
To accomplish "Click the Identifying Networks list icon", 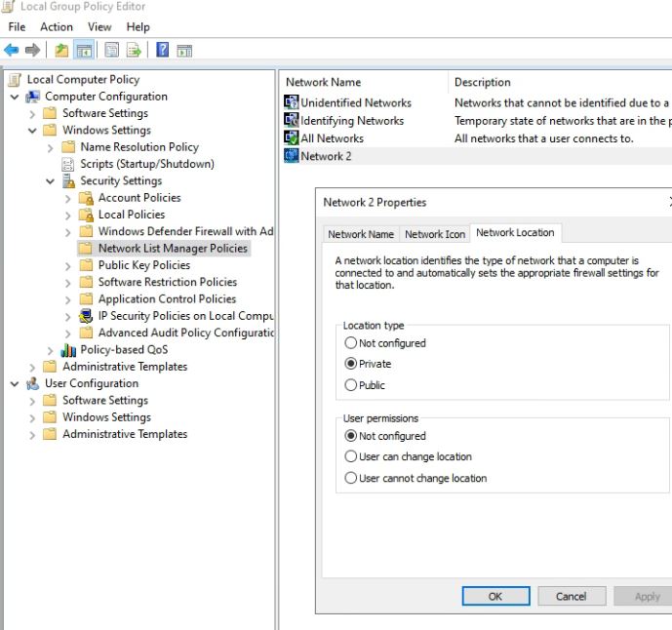I will coord(292,120).
